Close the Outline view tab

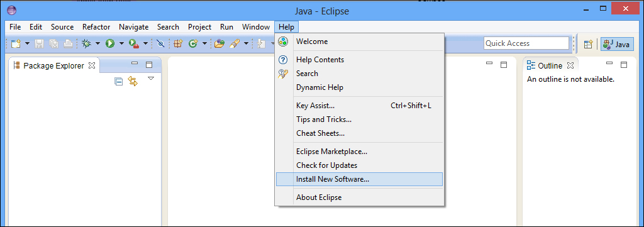pos(570,65)
